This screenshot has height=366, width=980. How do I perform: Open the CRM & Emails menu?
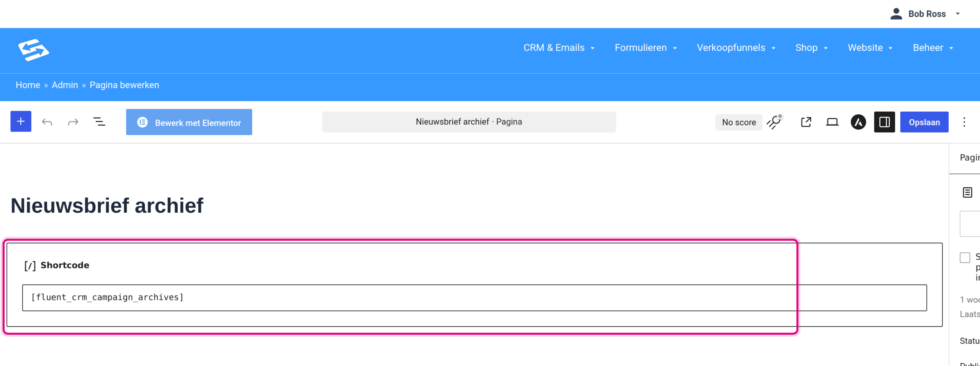[x=559, y=48]
